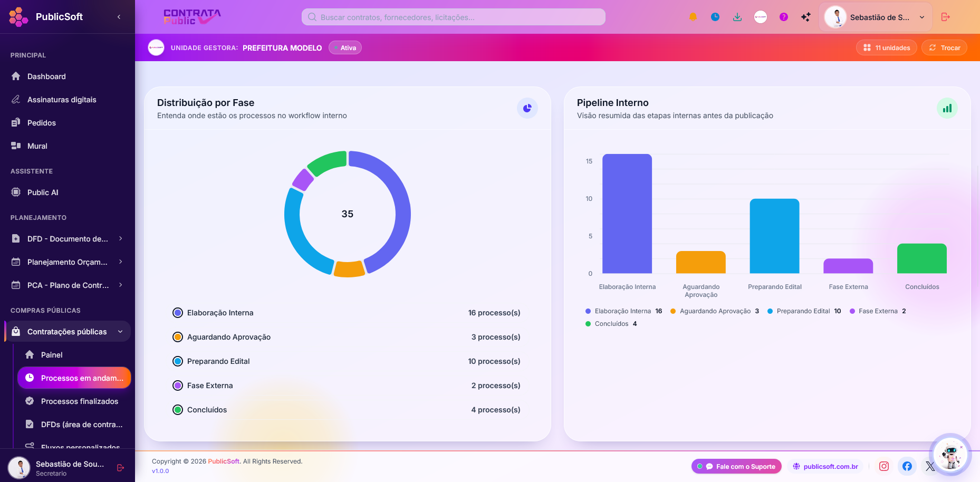Click the red logout icon top right
Viewport: 980px width, 482px height.
[946, 17]
